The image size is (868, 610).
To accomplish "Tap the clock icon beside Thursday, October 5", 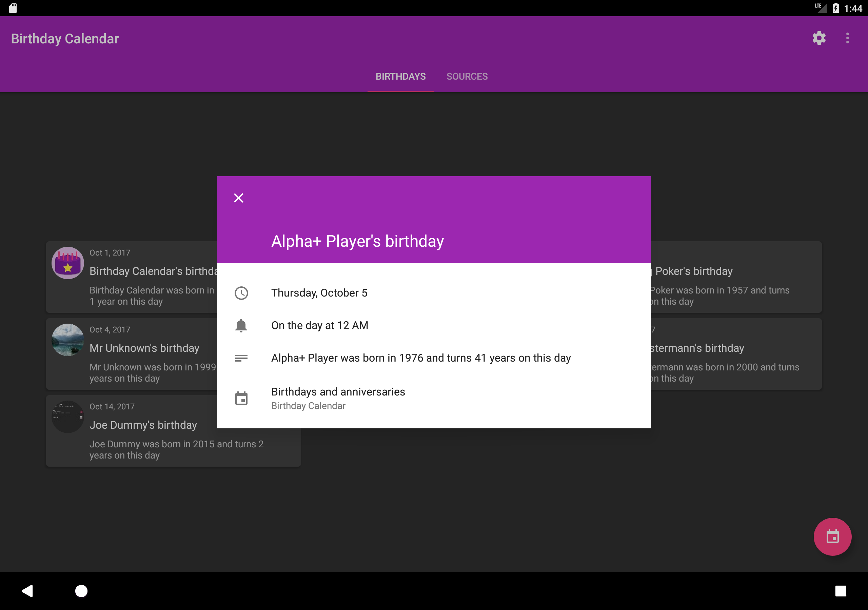I will click(x=241, y=293).
